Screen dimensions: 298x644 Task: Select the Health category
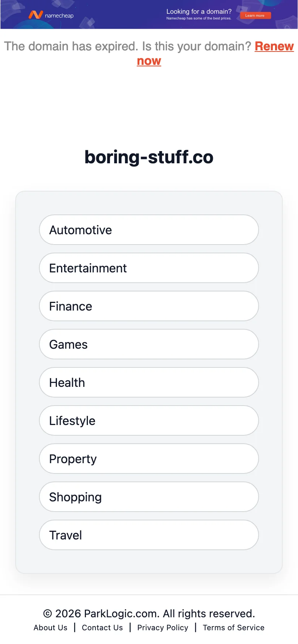149,382
